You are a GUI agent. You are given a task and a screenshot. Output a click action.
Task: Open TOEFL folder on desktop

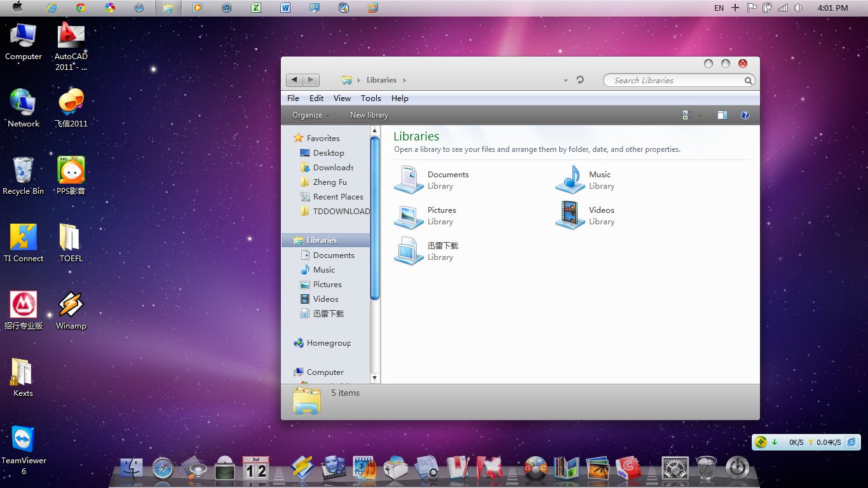[x=71, y=243]
